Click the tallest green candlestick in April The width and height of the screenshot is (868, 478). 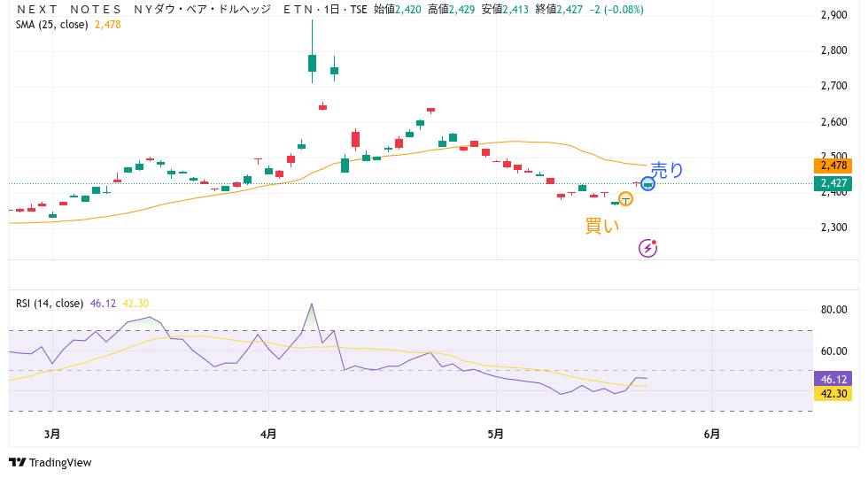coord(312,51)
